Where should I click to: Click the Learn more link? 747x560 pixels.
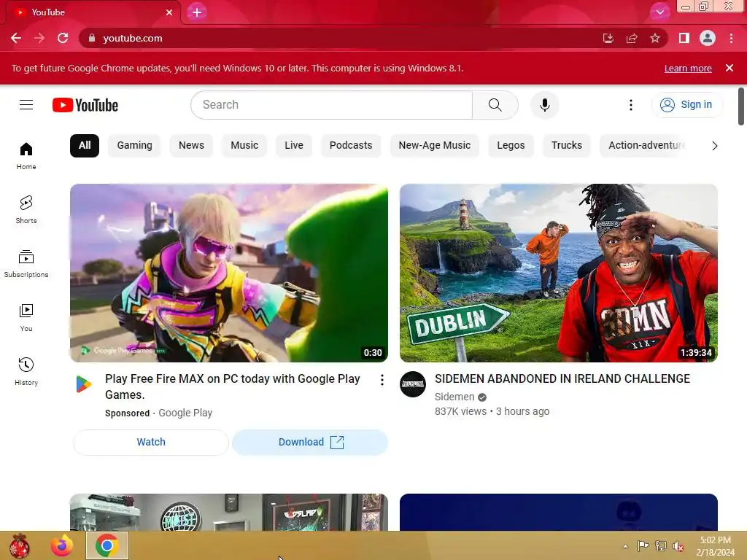point(688,68)
